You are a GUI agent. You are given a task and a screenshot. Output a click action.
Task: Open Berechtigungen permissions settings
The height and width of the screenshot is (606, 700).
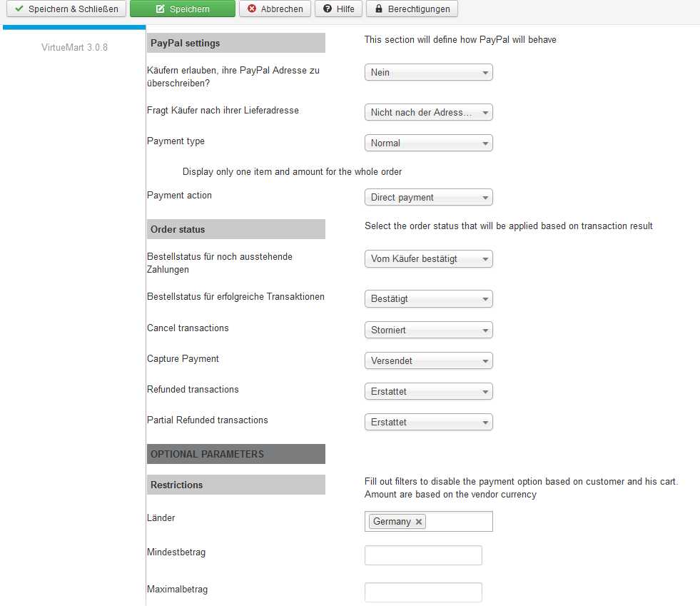(412, 9)
